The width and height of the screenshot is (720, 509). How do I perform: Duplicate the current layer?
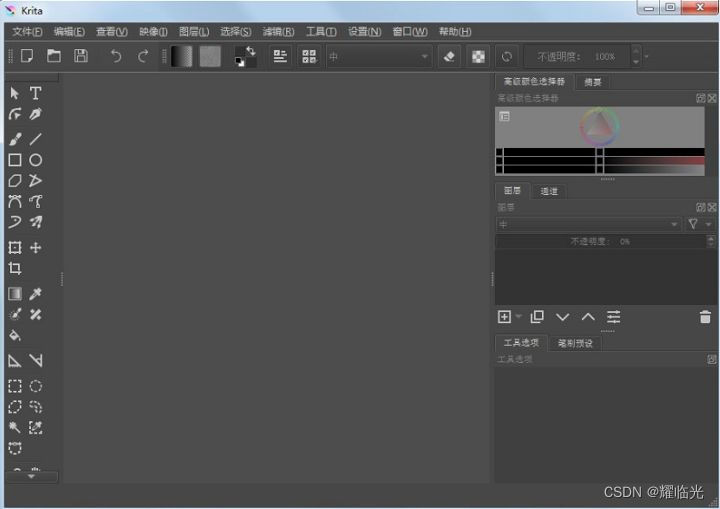(537, 317)
